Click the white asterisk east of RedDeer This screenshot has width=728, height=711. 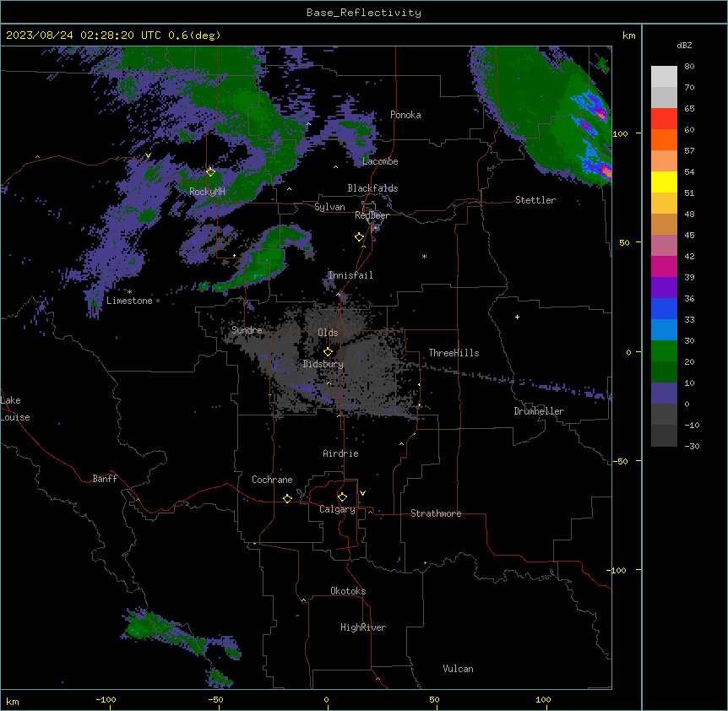click(424, 256)
